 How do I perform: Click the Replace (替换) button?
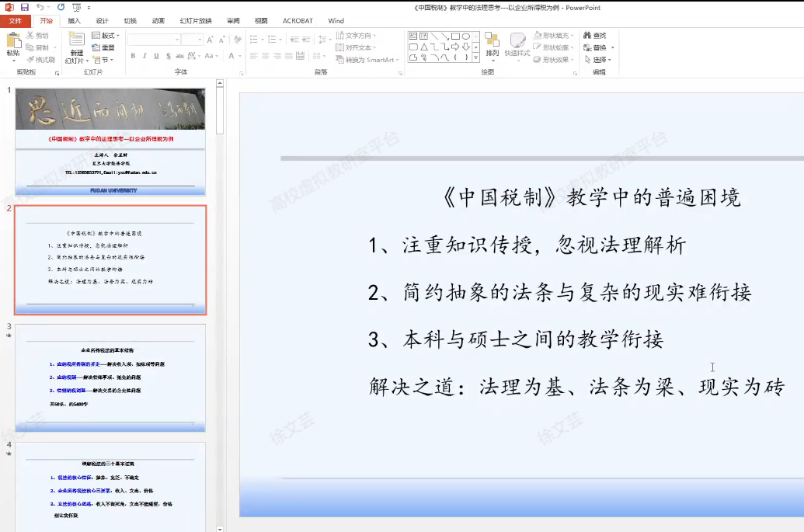[x=599, y=47]
